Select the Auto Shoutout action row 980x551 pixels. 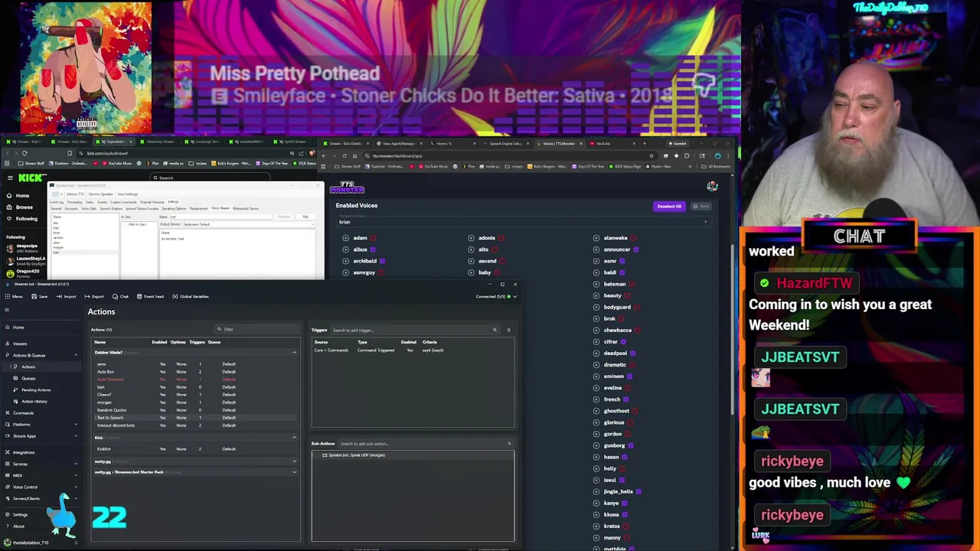[x=195, y=380]
